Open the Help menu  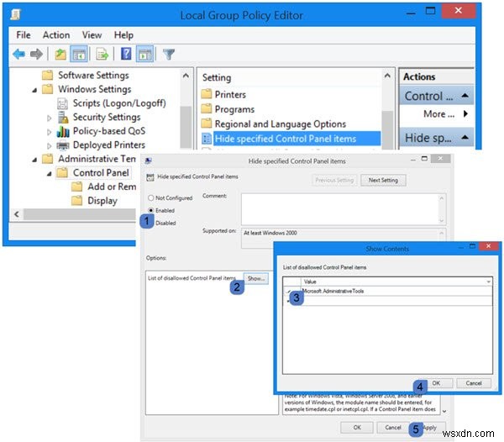pyautogui.click(x=123, y=34)
